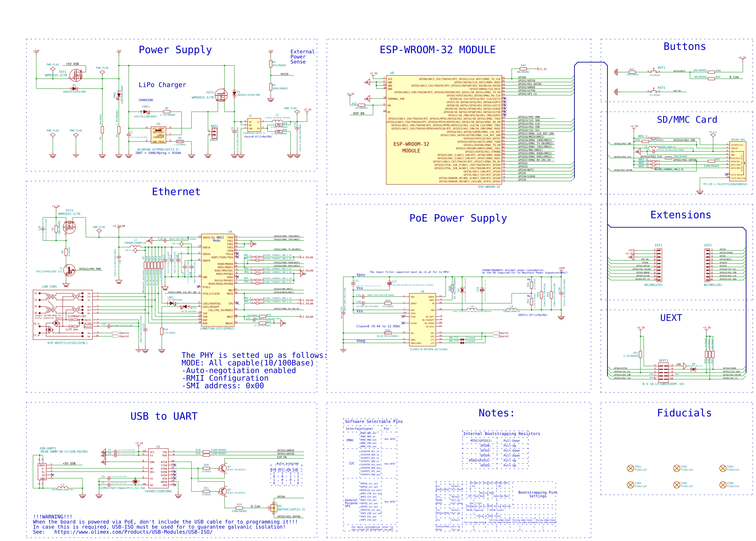The height and width of the screenshot is (541, 756).
Task: Click the FID4 fiducial symbol
Action: pyautogui.click(x=630, y=485)
